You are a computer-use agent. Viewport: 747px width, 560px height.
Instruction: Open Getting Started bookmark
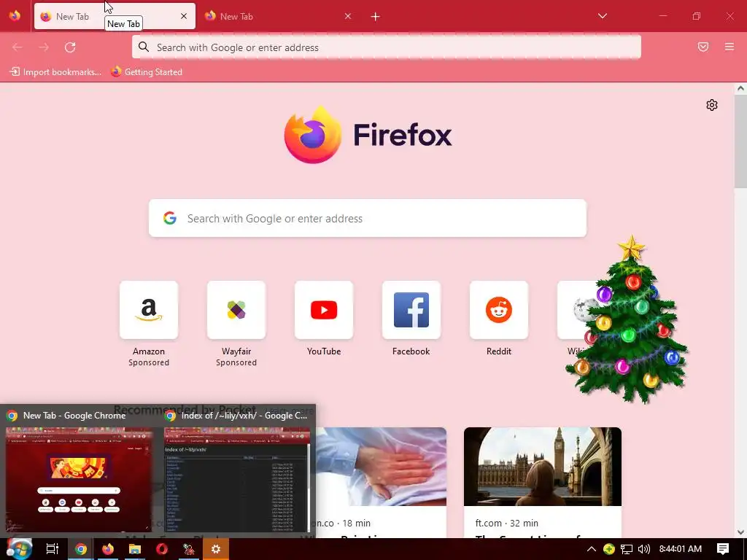(x=147, y=72)
